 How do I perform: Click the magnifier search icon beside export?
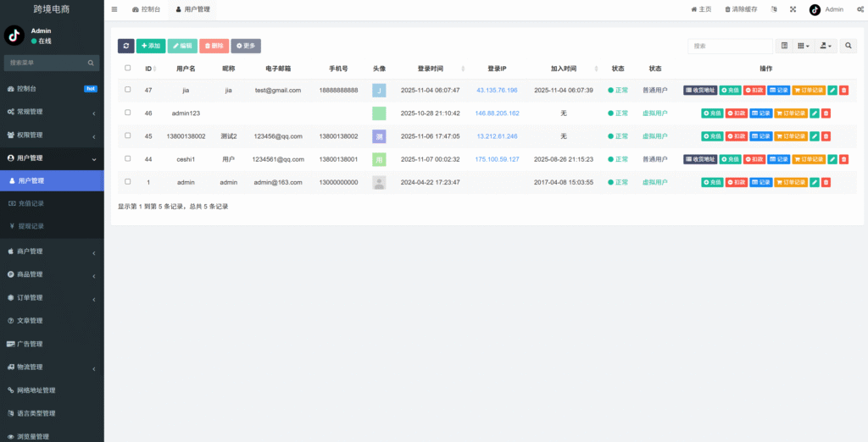click(848, 46)
